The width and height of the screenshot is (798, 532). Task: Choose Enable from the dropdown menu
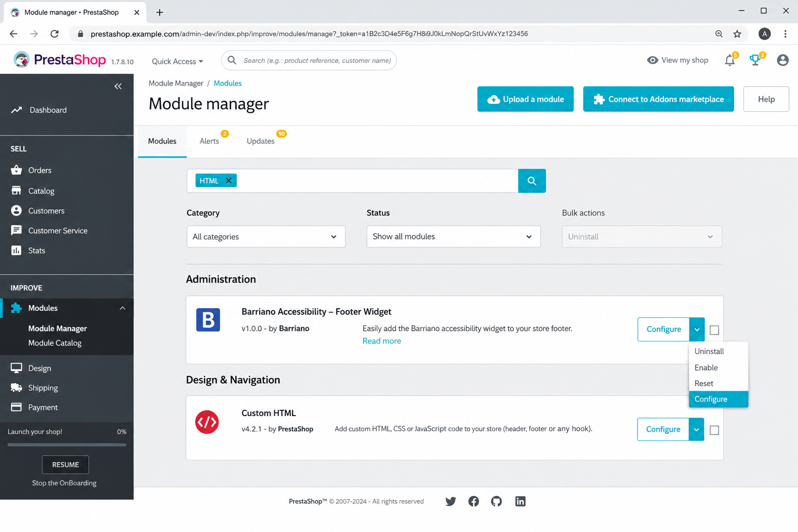[x=719, y=368]
